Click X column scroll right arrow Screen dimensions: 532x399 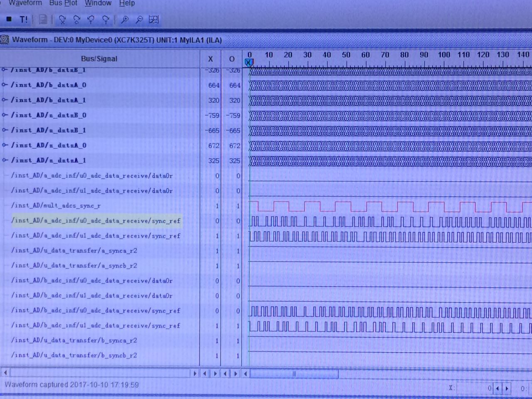point(215,373)
